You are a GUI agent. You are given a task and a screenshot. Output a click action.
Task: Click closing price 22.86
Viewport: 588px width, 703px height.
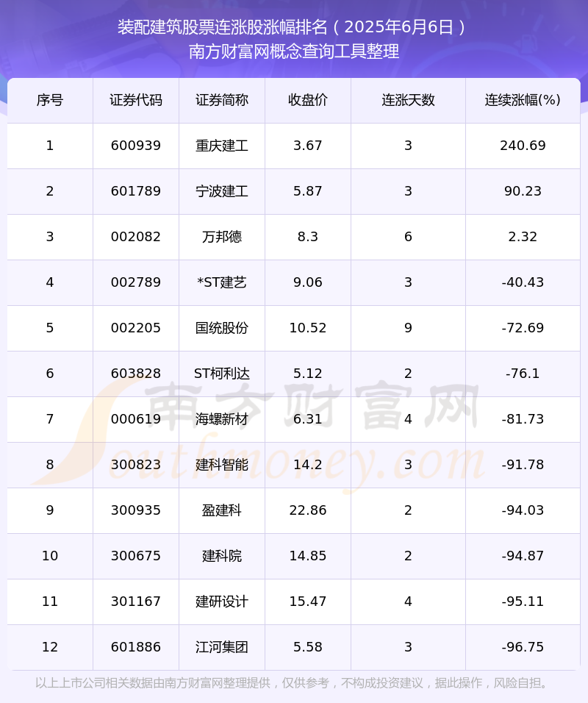[x=308, y=510]
